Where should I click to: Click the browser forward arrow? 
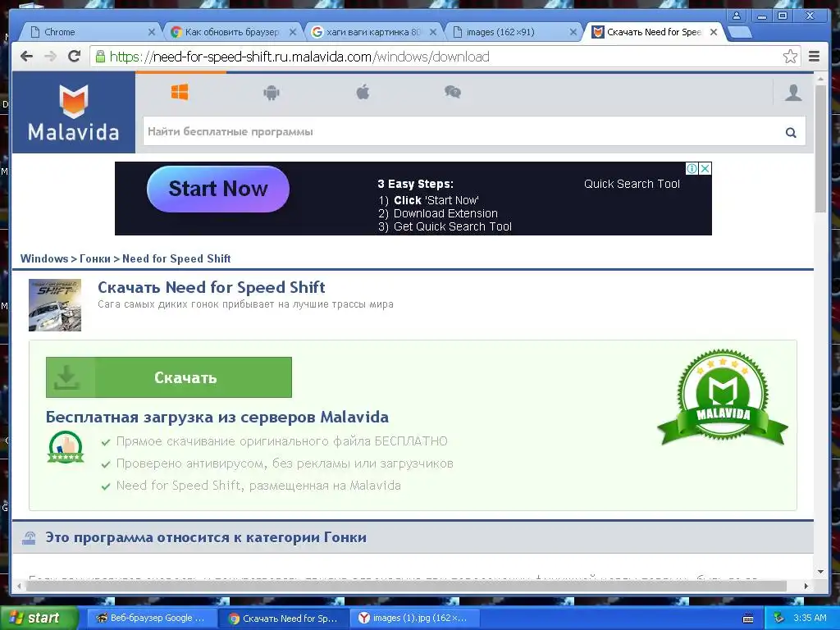point(50,57)
